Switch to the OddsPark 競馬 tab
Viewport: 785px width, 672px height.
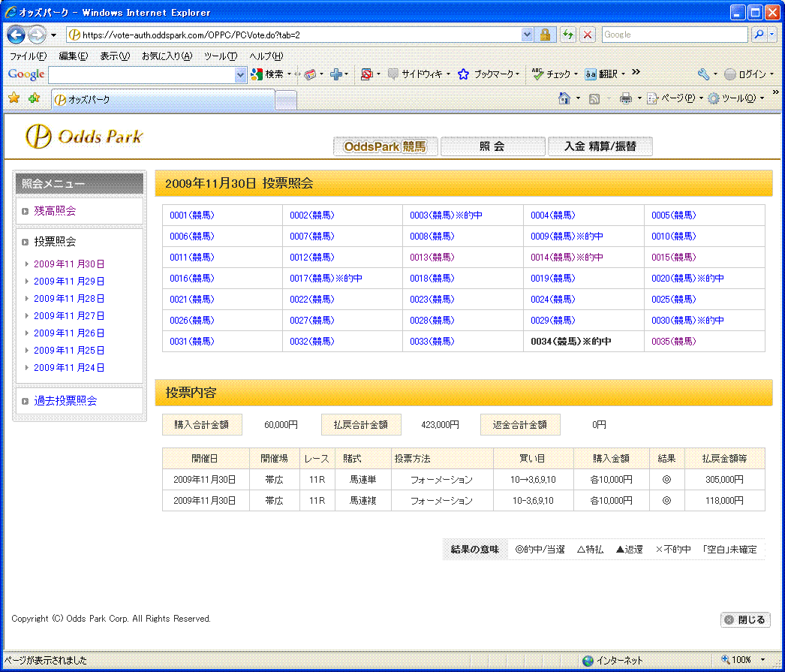386,146
